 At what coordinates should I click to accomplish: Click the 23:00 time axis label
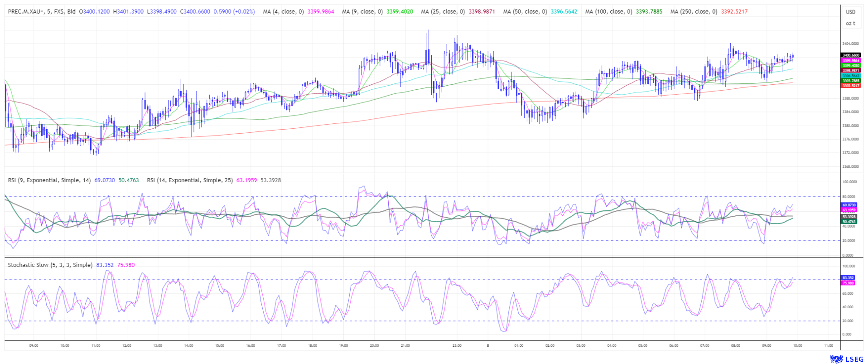coord(457,345)
